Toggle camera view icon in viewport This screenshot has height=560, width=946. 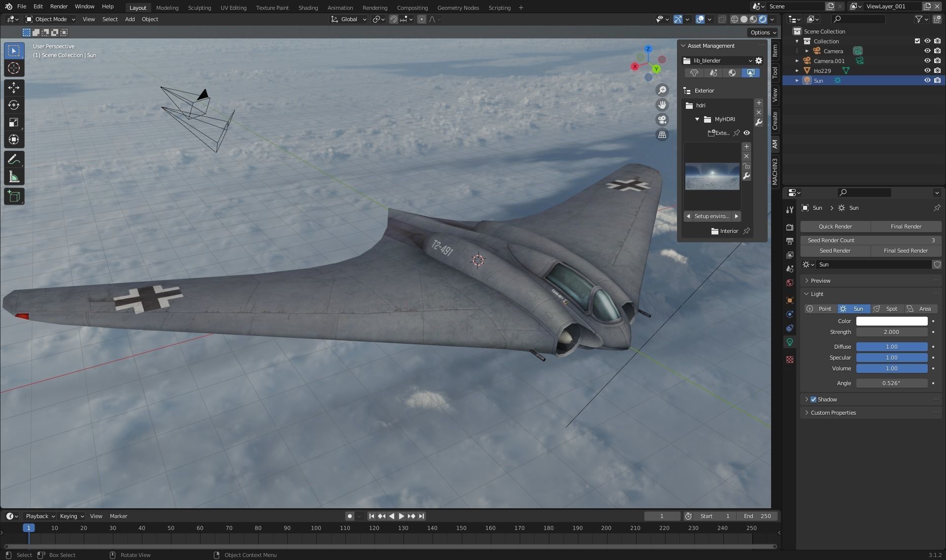[662, 120]
